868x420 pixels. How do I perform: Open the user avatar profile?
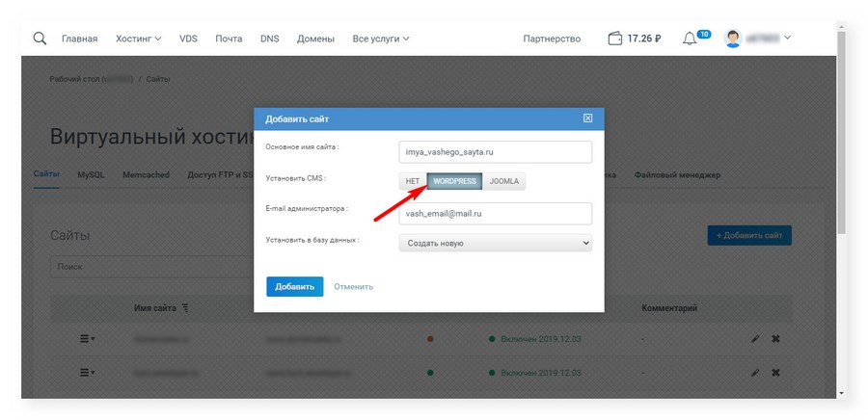tap(733, 39)
